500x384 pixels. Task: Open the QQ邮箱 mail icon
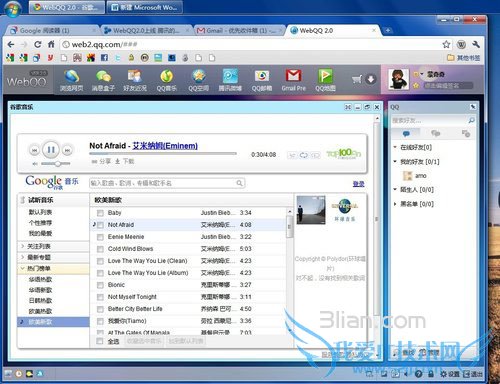coord(262,81)
